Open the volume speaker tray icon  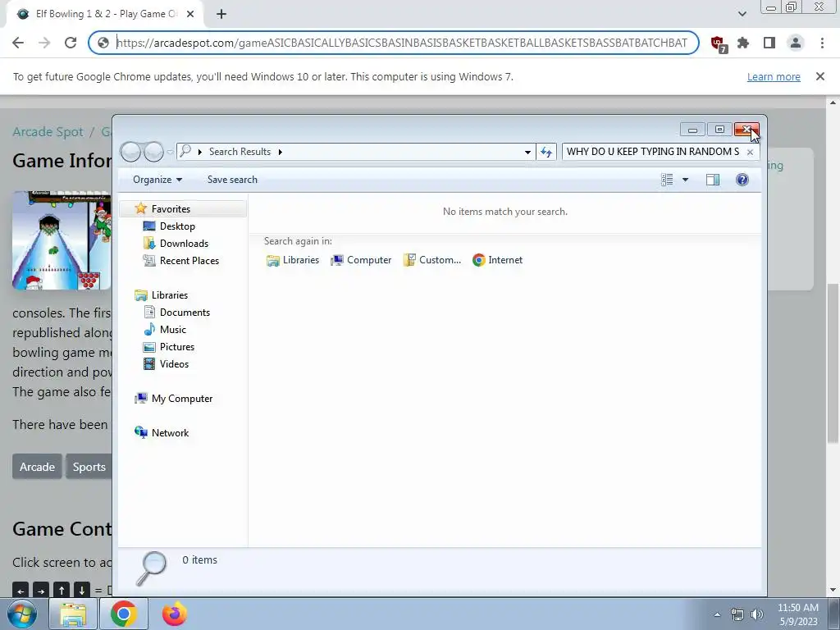(x=757, y=614)
